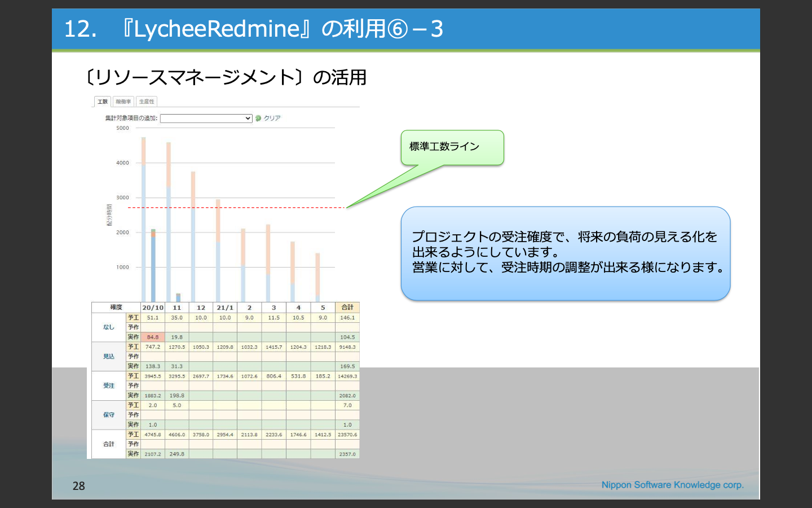812x508 pixels.
Task: Click the 23570.6 total cell
Action: click(x=347, y=435)
